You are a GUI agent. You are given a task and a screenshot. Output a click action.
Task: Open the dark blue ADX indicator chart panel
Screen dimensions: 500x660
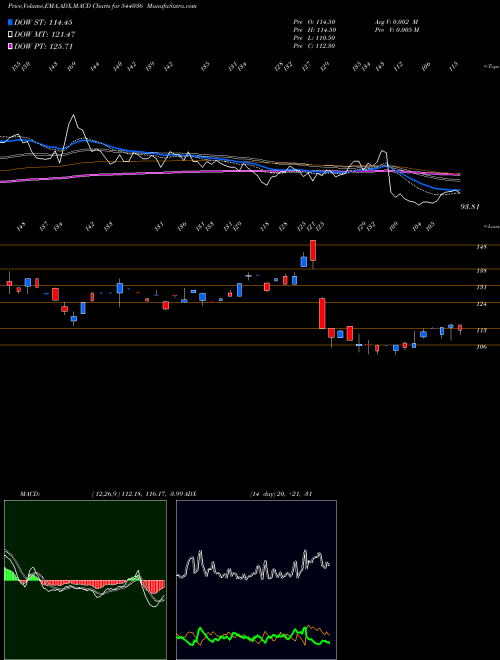256,580
